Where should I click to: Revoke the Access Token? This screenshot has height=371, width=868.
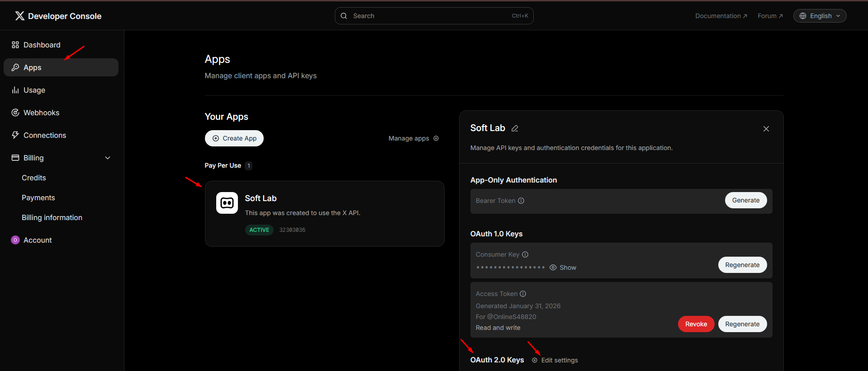click(696, 324)
